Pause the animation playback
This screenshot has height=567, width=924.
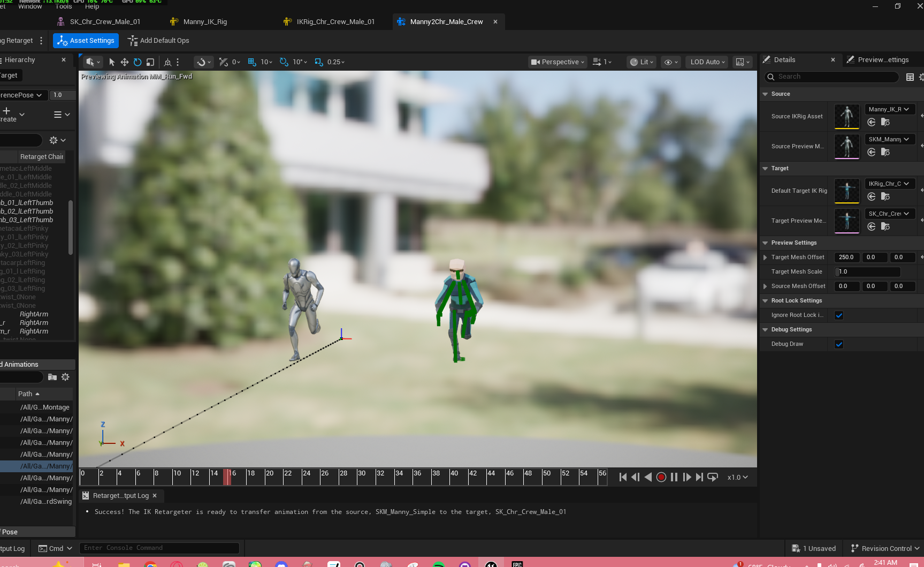674,477
